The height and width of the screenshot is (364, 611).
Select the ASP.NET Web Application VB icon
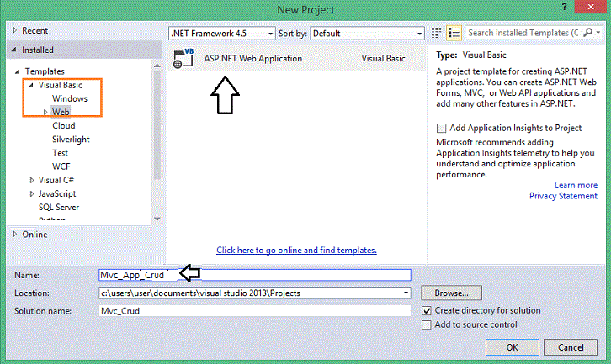(183, 58)
